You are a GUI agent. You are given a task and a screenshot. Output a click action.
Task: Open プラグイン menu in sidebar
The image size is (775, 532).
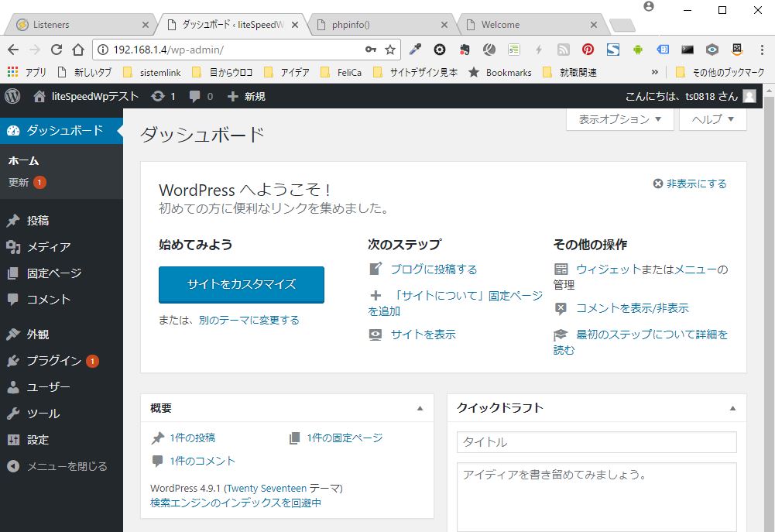61,360
